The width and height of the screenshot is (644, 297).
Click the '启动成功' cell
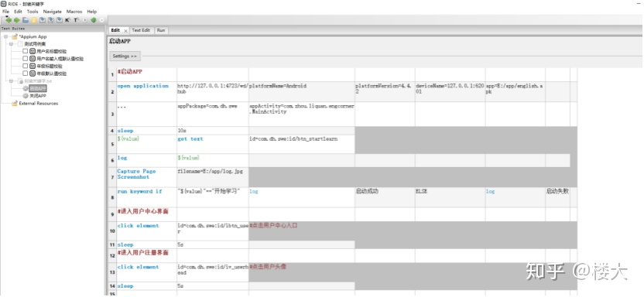(x=385, y=197)
